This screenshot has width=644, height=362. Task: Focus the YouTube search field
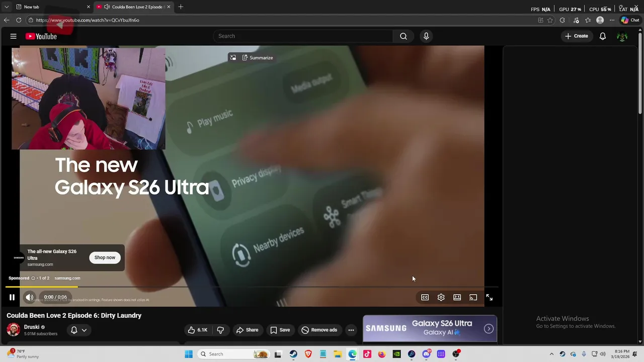(x=303, y=36)
